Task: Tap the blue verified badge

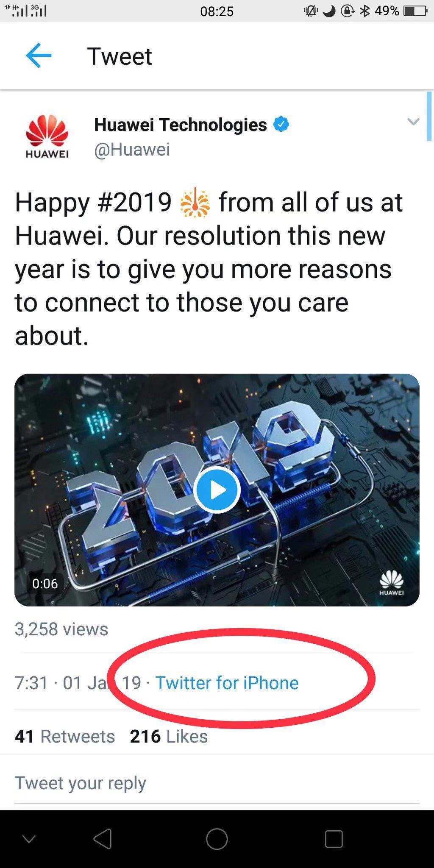Action: coord(281,124)
